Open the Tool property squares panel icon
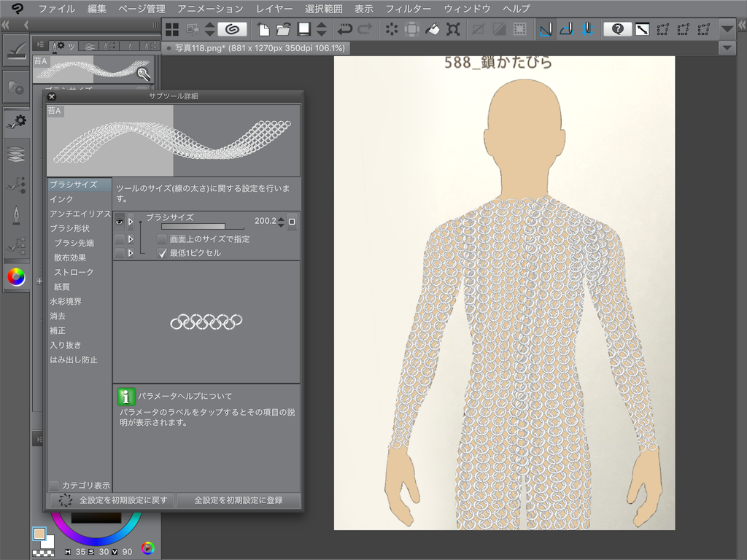The image size is (747, 560). click(16, 245)
